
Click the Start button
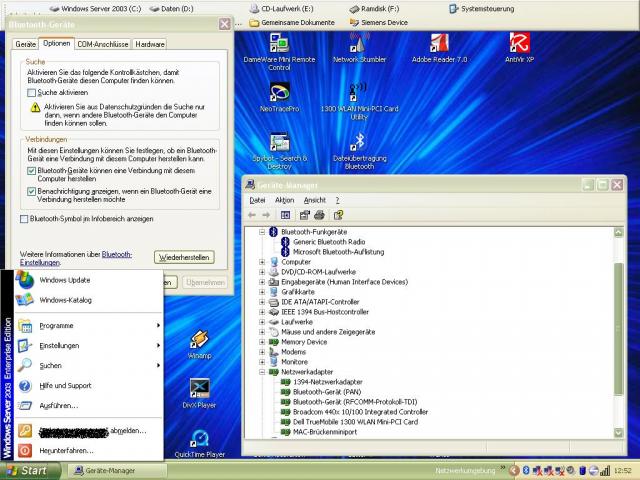[x=30, y=471]
